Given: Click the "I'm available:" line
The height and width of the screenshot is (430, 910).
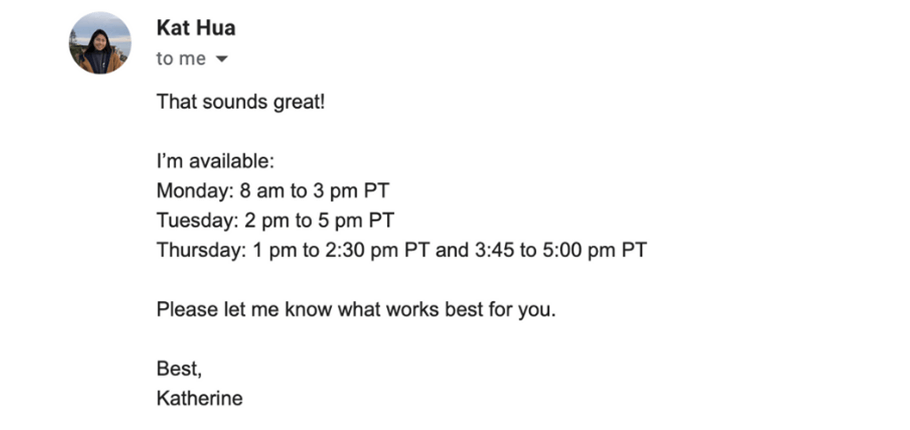Looking at the screenshot, I should pos(215,161).
